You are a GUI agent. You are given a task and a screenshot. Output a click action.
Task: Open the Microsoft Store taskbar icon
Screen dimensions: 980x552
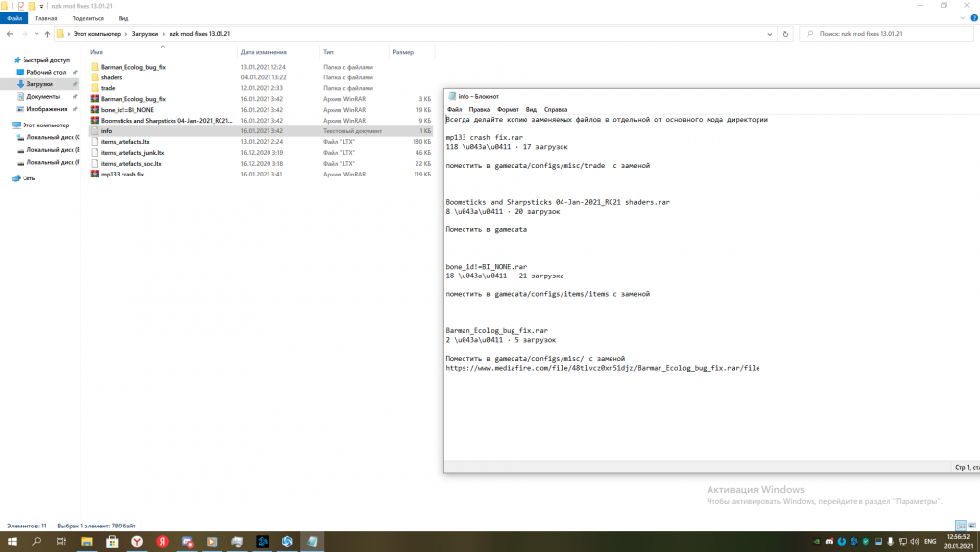pyautogui.click(x=112, y=541)
